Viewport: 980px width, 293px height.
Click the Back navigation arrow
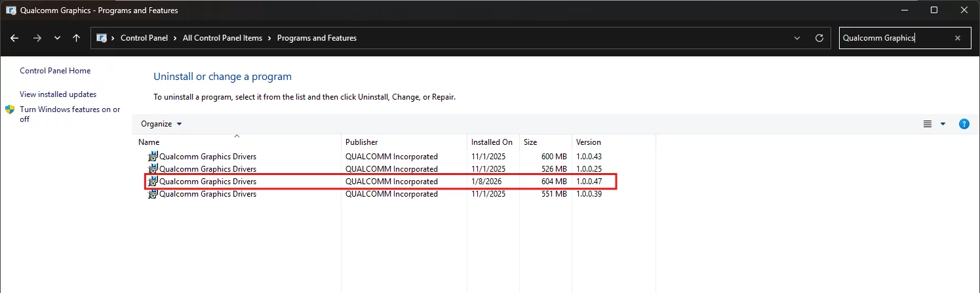(14, 38)
